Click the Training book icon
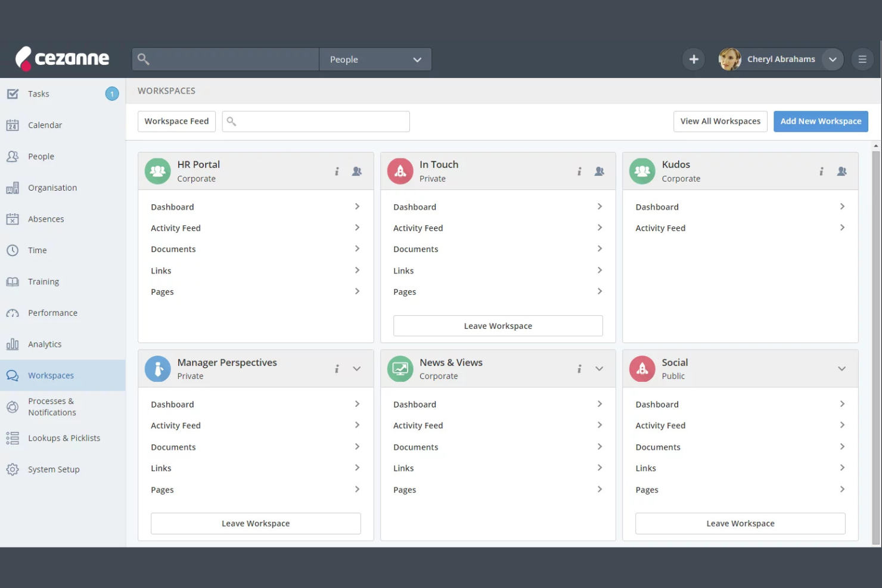Image resolution: width=882 pixels, height=588 pixels. (13, 282)
